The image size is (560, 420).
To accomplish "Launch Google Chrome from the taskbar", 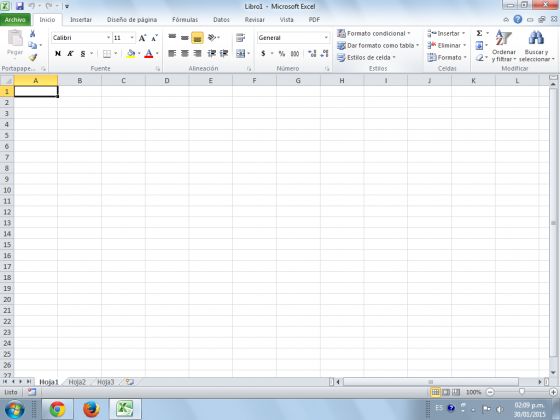I will (x=58, y=409).
